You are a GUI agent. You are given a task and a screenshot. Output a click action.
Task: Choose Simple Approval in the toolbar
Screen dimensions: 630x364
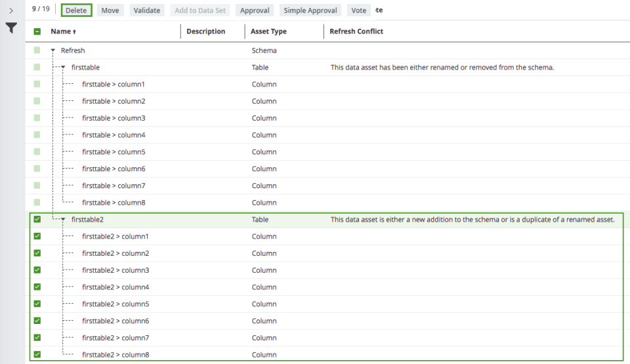click(310, 10)
